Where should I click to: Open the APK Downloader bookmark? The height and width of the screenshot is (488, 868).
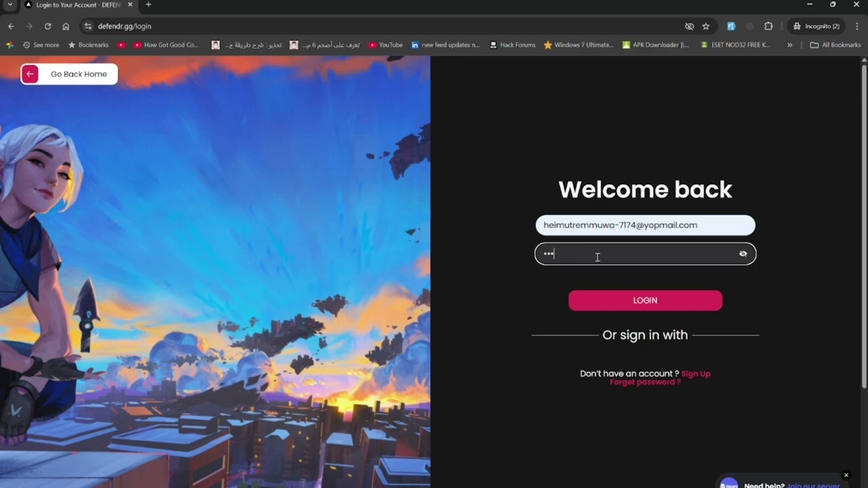click(656, 45)
